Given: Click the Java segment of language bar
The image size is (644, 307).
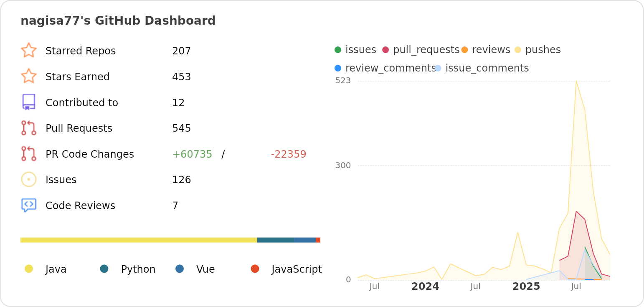Looking at the screenshot, I should pyautogui.click(x=139, y=240).
